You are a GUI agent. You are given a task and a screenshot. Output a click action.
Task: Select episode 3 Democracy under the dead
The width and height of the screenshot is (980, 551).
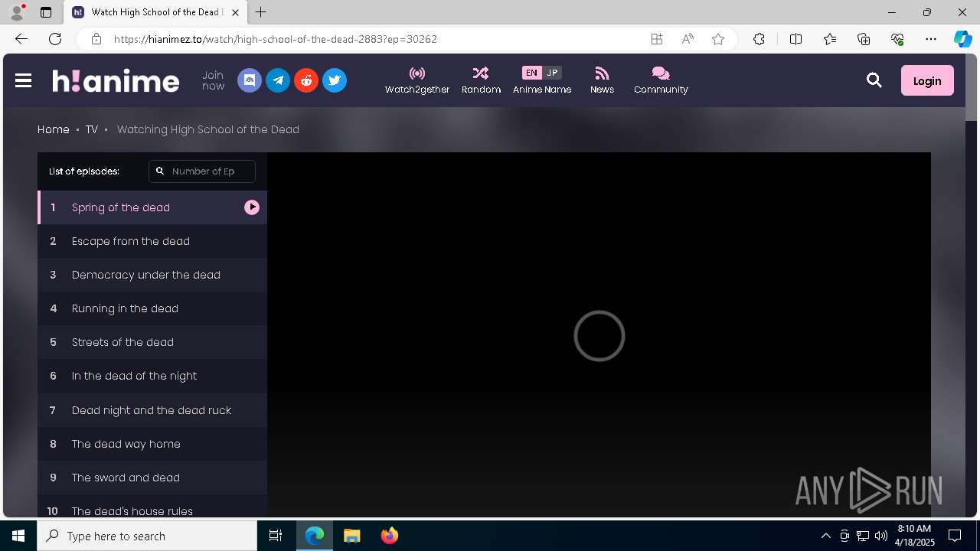click(x=152, y=275)
